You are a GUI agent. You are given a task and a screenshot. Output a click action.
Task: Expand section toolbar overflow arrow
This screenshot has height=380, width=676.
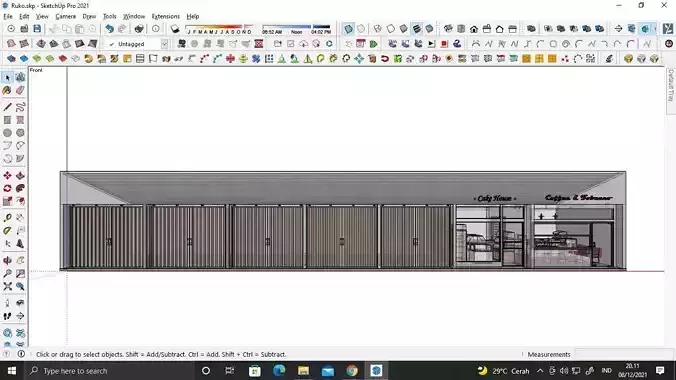(x=655, y=29)
